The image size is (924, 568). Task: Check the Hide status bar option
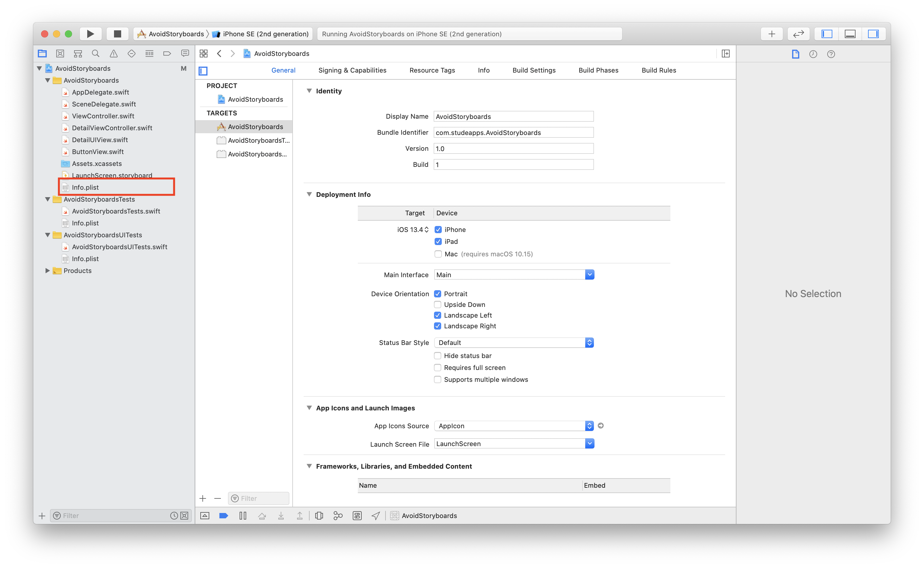(438, 356)
